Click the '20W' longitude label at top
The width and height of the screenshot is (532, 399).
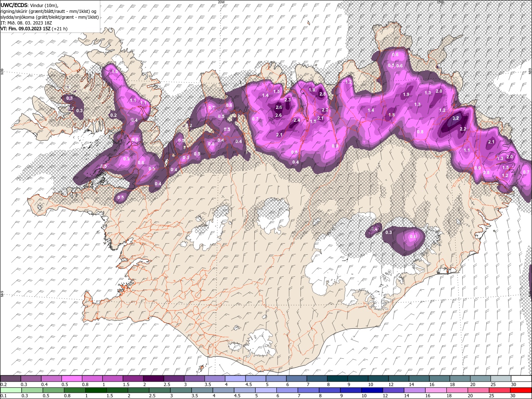point(221,2)
